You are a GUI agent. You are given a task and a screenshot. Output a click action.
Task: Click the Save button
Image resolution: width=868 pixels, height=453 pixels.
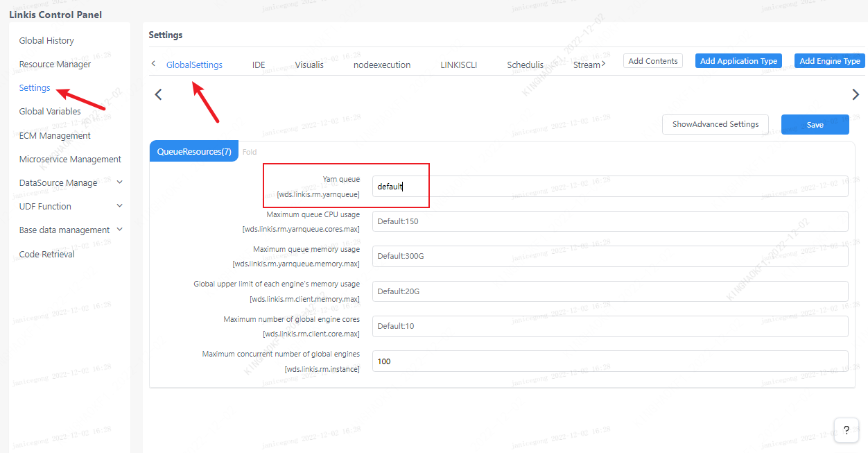click(815, 125)
